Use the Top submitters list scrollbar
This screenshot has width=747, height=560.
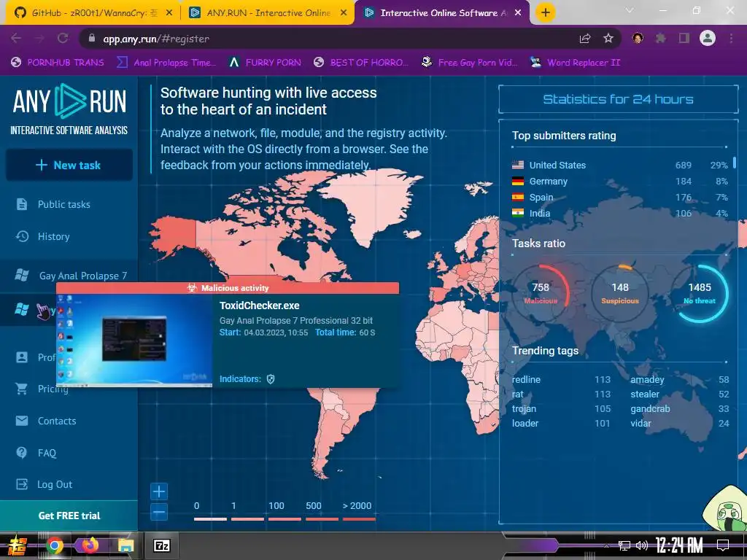(734, 163)
